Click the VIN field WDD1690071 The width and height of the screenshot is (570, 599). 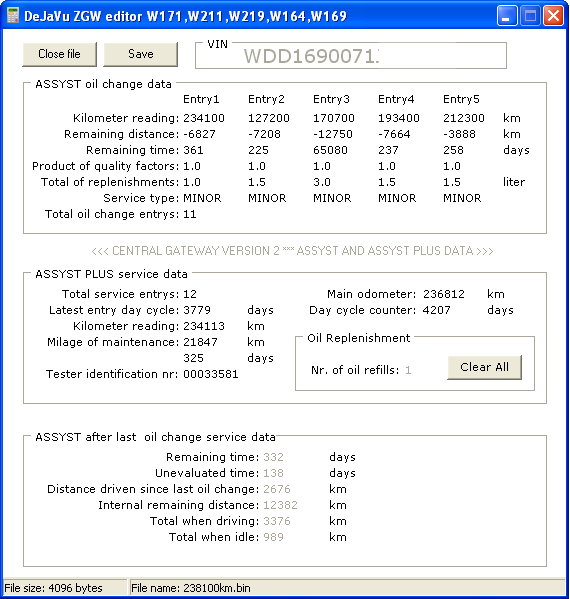351,56
